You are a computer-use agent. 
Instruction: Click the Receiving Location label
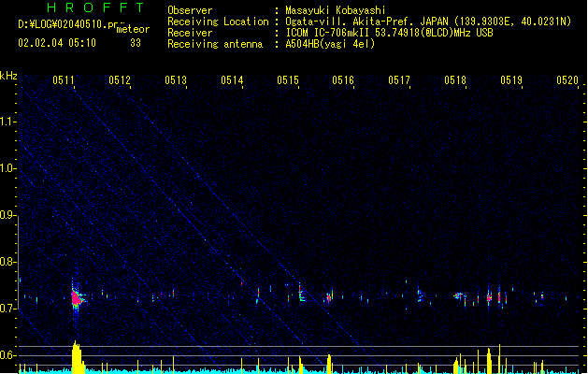tap(218, 22)
